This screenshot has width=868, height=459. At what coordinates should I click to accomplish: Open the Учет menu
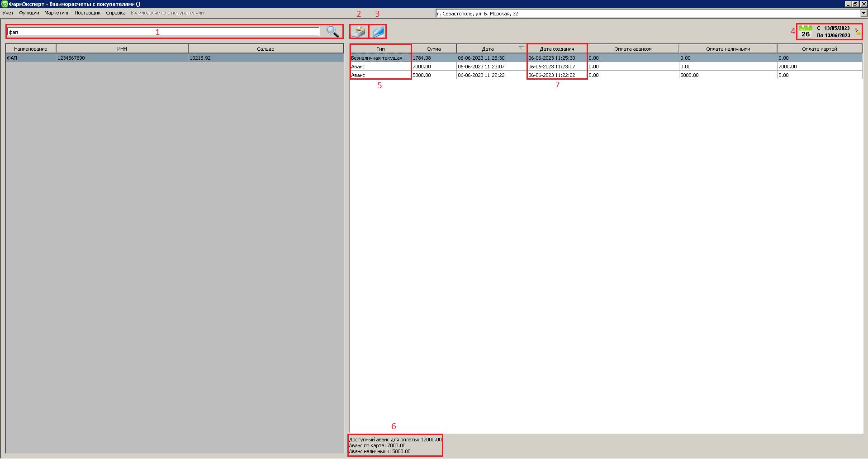tap(8, 13)
